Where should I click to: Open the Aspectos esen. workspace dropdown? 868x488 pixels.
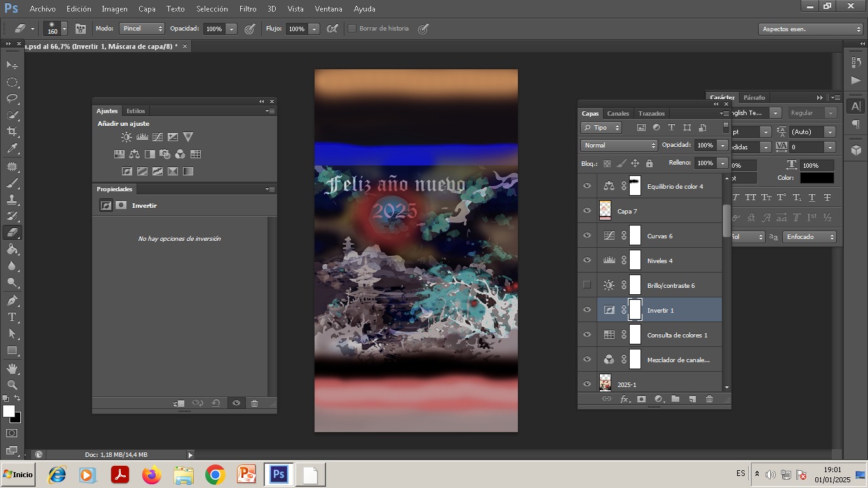tap(811, 29)
